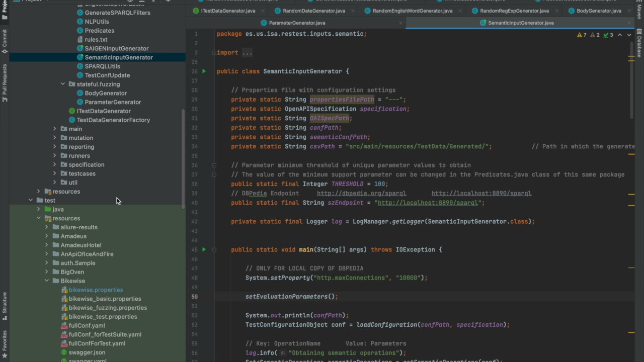Go to next highlighted problem arrow
Image resolution: width=644 pixels, height=362 pixels.
(x=629, y=35)
